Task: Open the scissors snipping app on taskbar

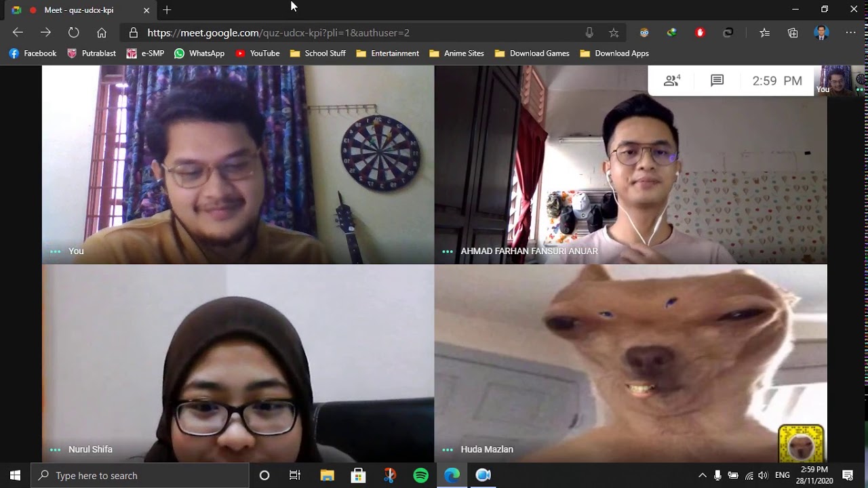Action: (389, 475)
